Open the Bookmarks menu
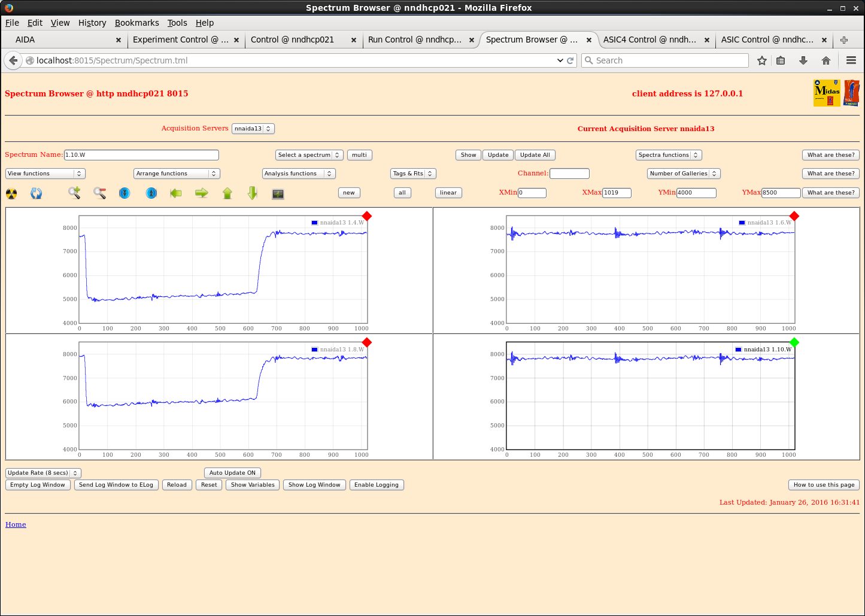This screenshot has width=865, height=616. click(x=136, y=23)
